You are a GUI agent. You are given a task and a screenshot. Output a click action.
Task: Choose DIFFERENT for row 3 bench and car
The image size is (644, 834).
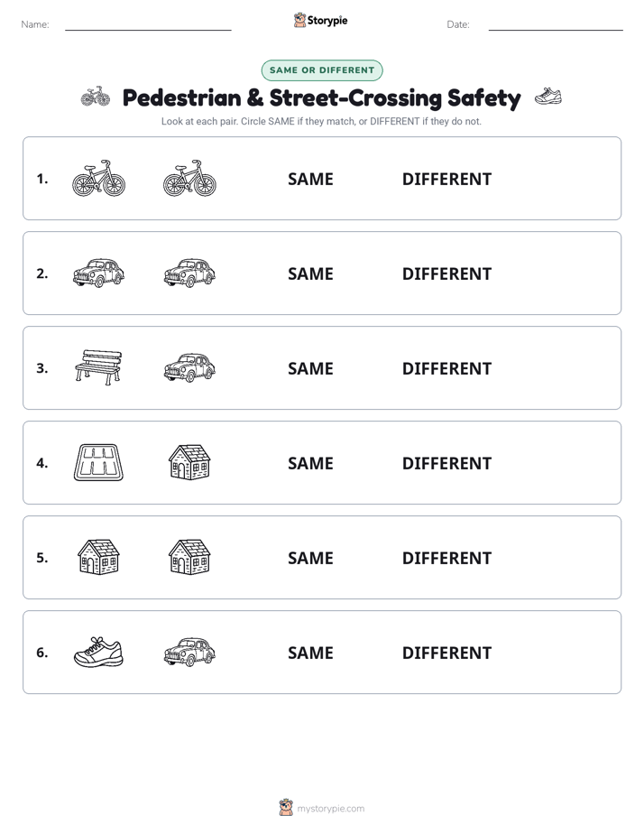(x=446, y=368)
